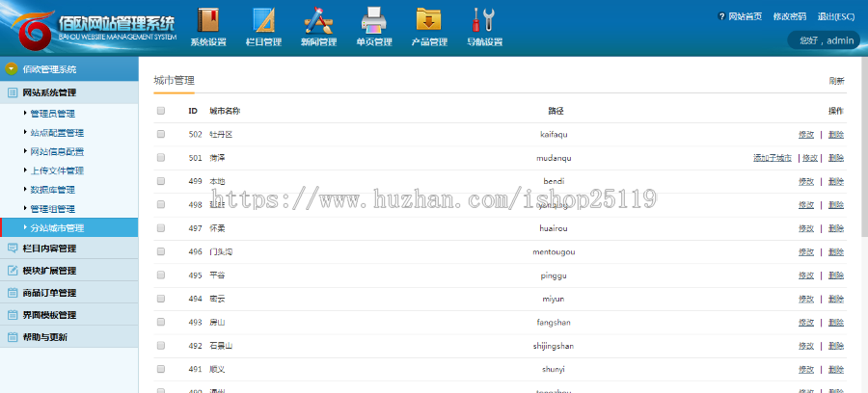Open 修改密码 link

pos(789,16)
